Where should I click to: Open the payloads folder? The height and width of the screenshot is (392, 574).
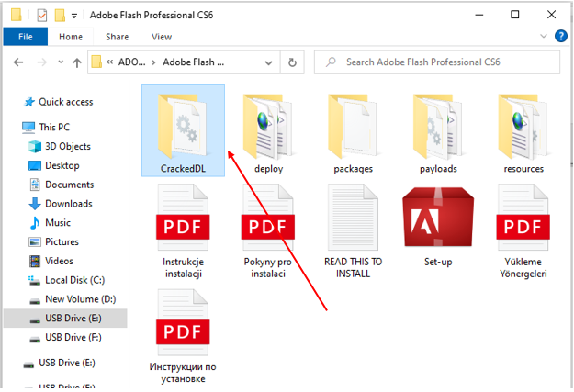click(438, 134)
